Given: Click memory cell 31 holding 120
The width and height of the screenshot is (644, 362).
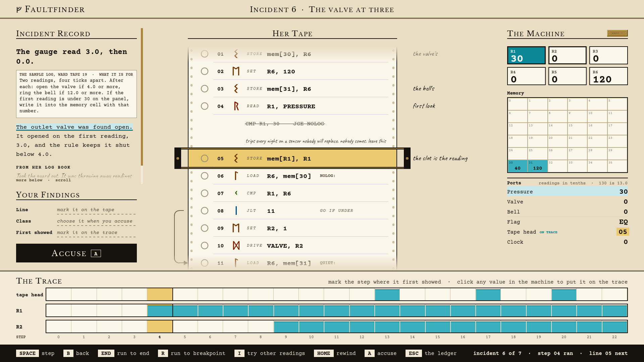Looking at the screenshot, I should [537, 166].
